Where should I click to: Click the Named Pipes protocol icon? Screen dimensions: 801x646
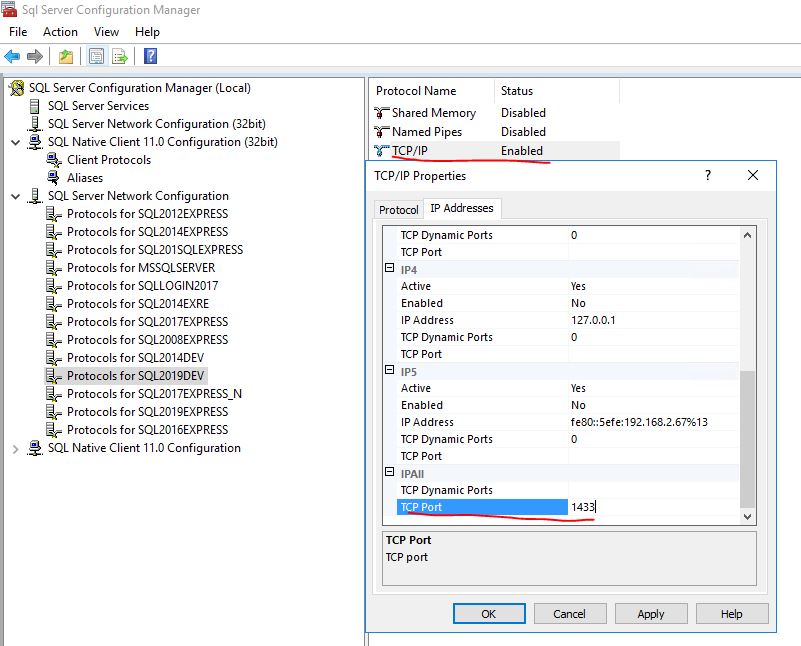click(381, 132)
